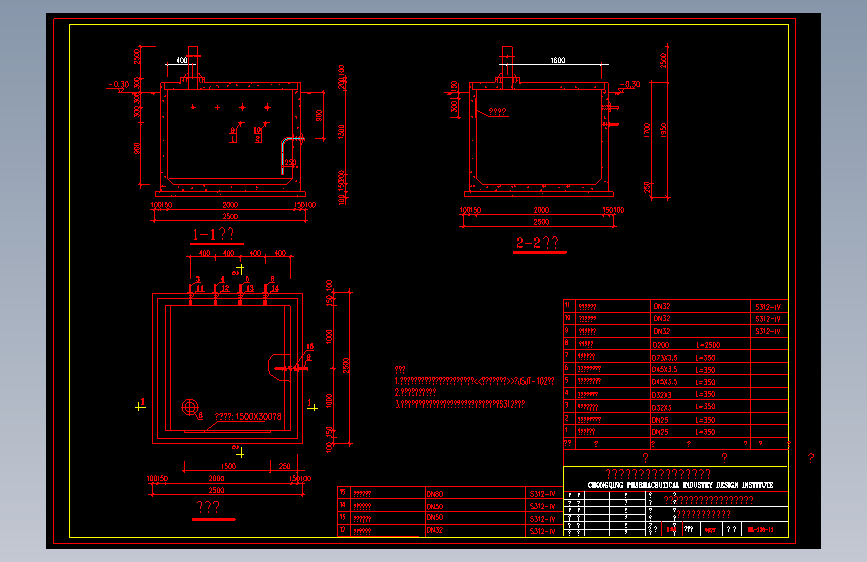Select the 'D200' cell in the parts table
867x562 pixels.
(x=660, y=345)
